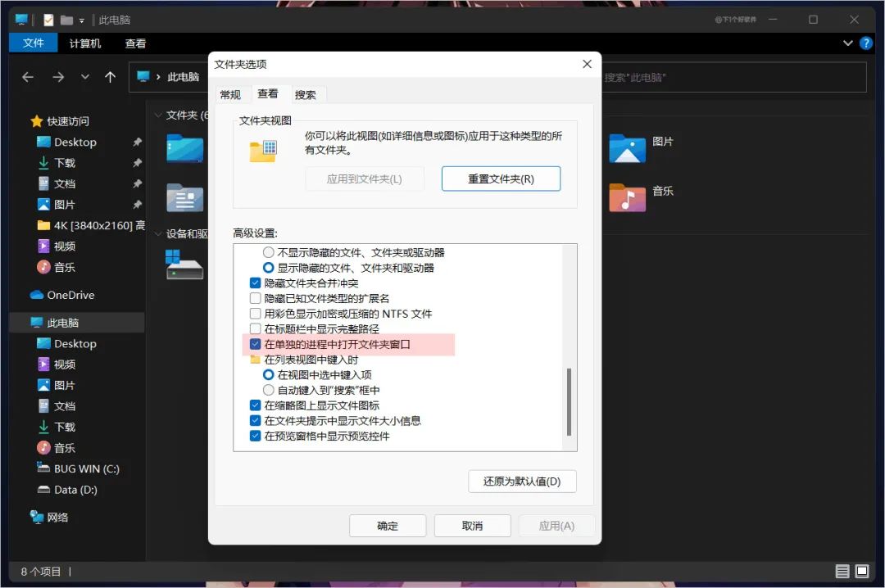
Task: Toggle 在缩略图上显示文件图标 checkbox
Action: coord(255,405)
